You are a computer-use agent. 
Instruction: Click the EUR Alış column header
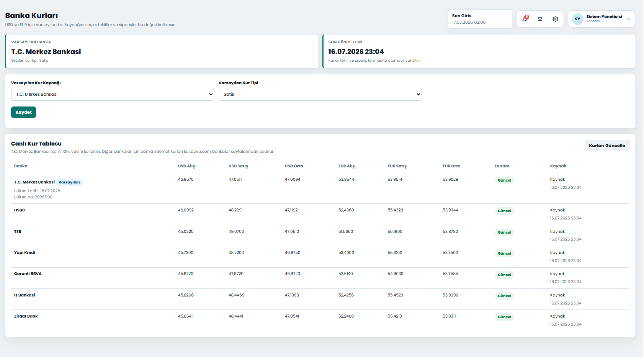pyautogui.click(x=347, y=166)
